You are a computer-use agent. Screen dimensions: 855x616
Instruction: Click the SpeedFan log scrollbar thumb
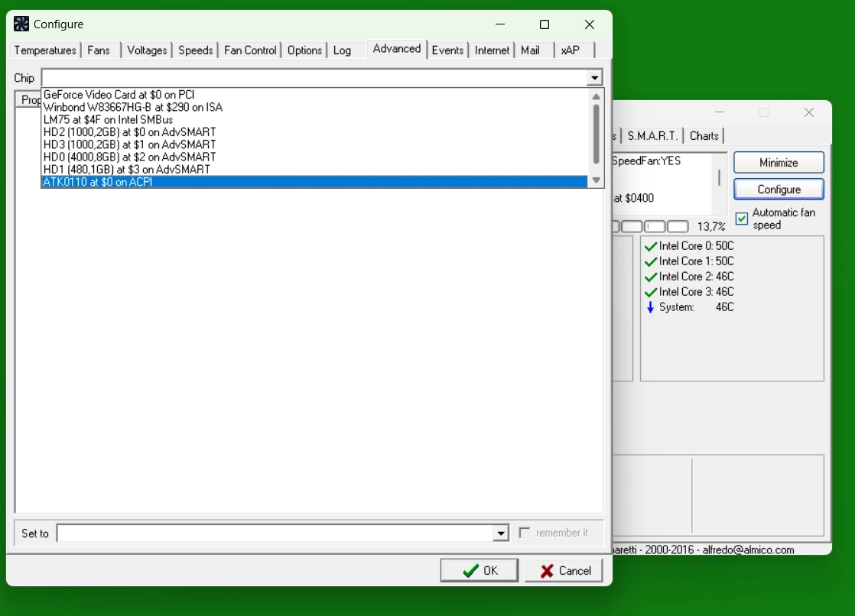tap(719, 177)
